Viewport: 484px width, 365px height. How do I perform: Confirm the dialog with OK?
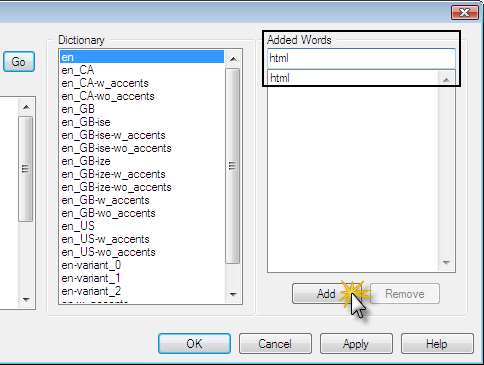194,343
